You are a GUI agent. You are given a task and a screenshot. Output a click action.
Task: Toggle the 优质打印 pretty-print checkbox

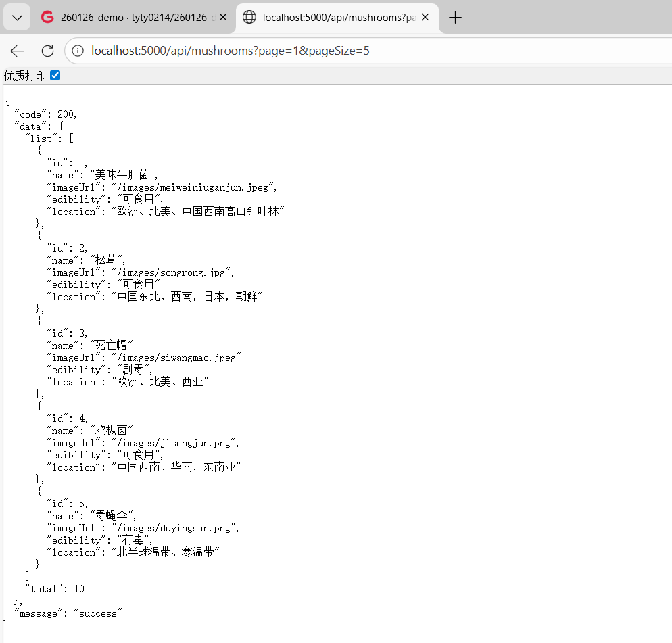pos(55,76)
